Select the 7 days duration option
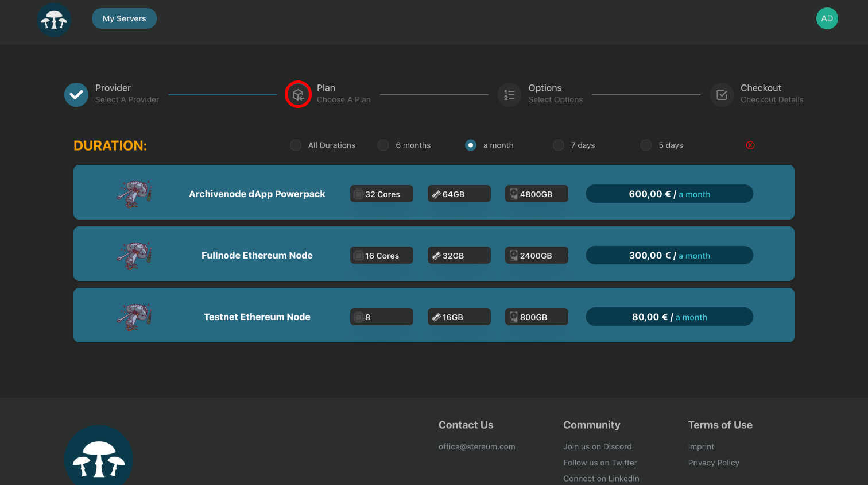The height and width of the screenshot is (485, 868). pyautogui.click(x=559, y=145)
